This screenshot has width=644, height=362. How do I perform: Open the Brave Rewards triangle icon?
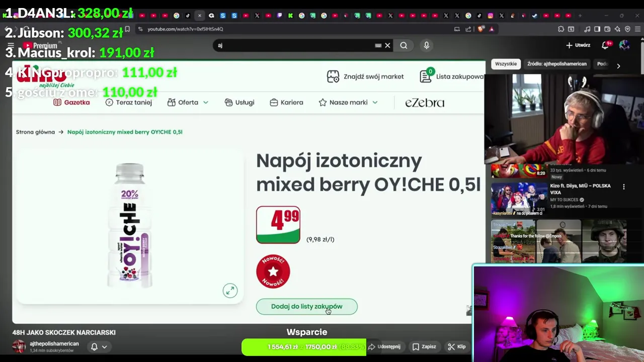pos(492,29)
